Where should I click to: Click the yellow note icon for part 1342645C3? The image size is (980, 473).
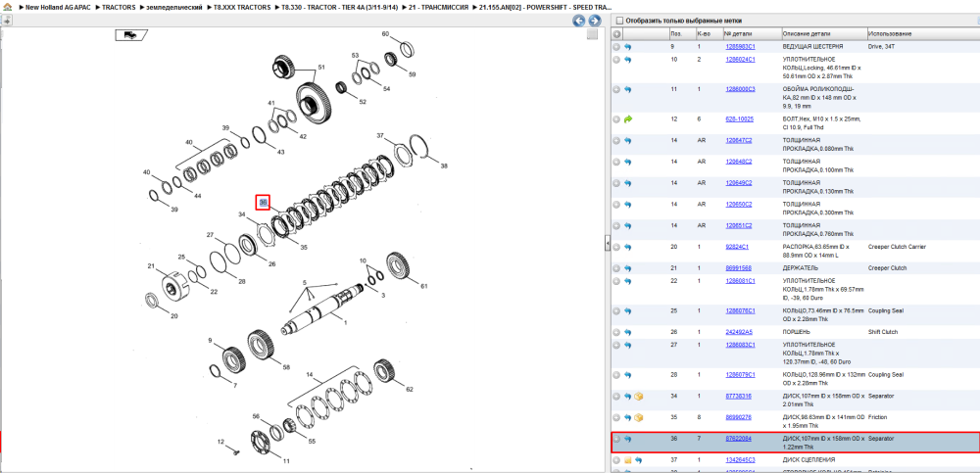point(628,460)
